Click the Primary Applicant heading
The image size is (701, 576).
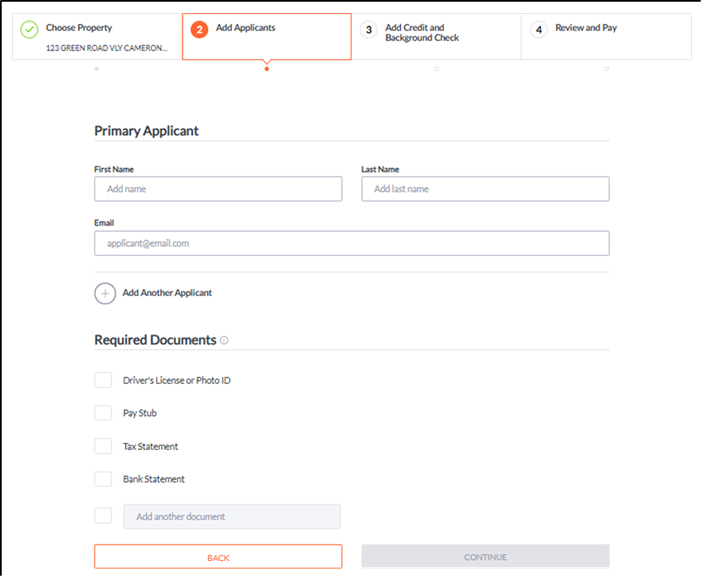click(146, 131)
